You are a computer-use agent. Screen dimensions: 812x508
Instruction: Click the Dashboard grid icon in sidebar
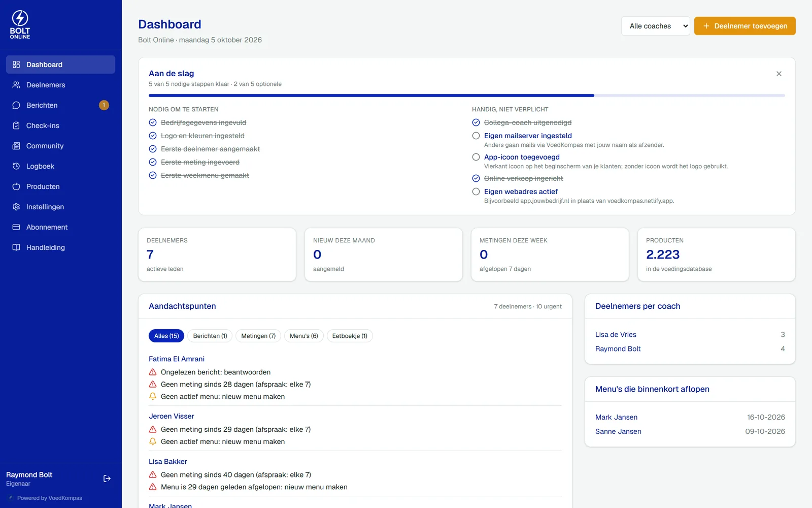pyautogui.click(x=16, y=65)
